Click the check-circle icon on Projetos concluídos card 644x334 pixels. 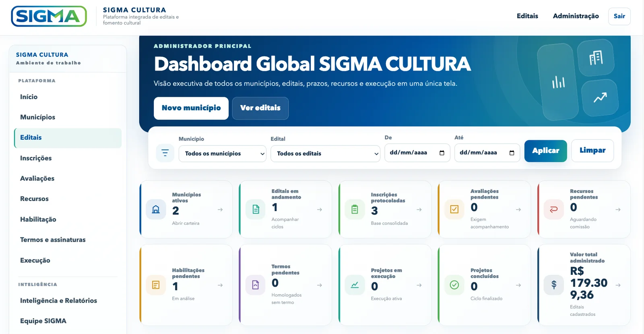[454, 285]
